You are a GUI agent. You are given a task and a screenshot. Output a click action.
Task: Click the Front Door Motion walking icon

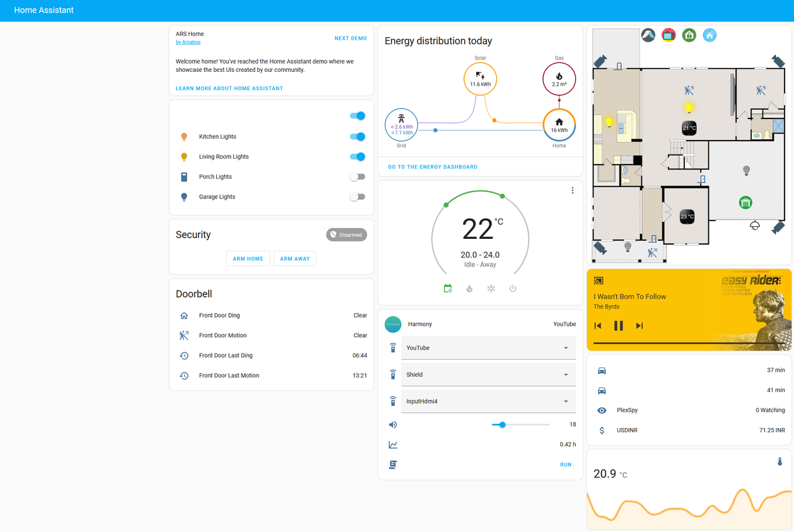click(184, 335)
